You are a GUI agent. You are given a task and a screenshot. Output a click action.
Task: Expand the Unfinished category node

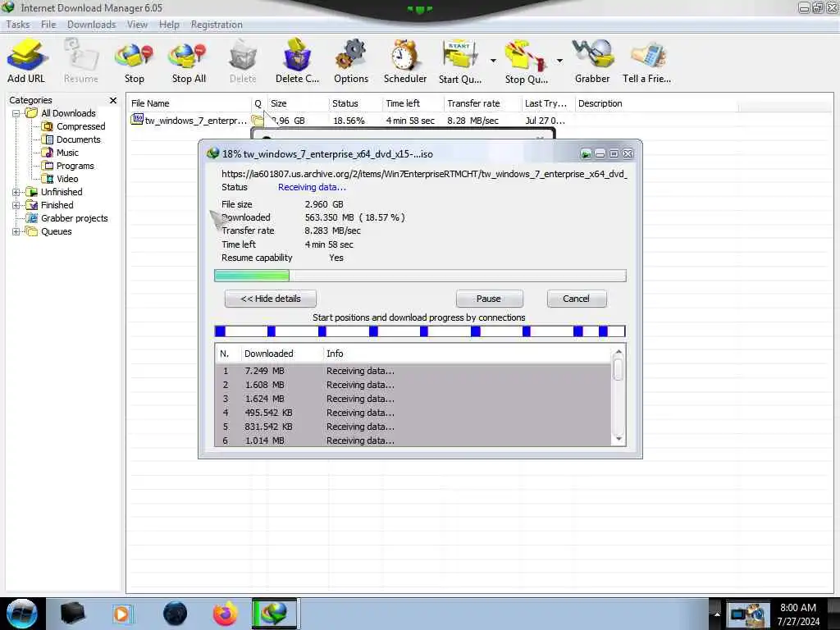(16, 192)
